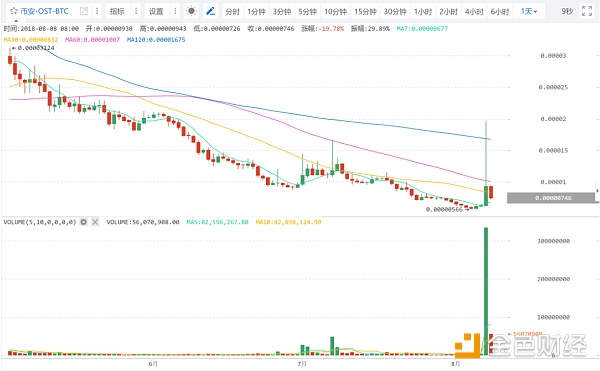Select the 6小时 interval
Image resolution: width=600 pixels, height=371 pixels.
[x=500, y=11]
